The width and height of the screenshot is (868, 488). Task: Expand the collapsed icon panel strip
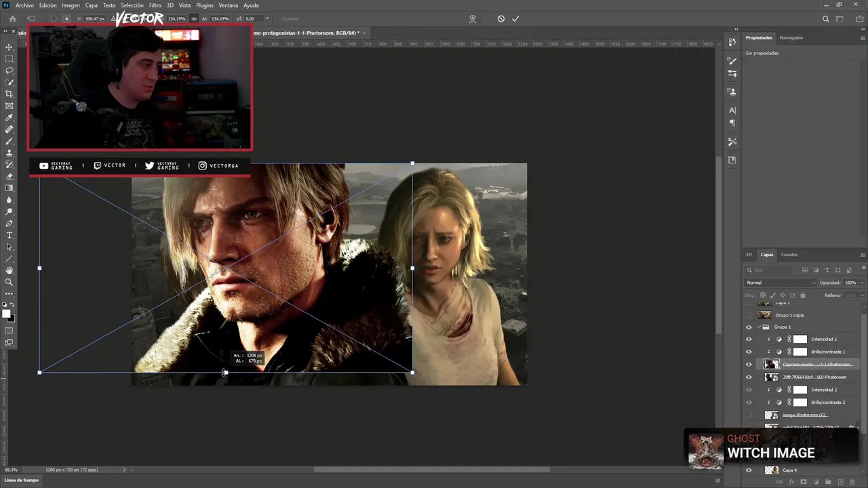pyautogui.click(x=736, y=30)
